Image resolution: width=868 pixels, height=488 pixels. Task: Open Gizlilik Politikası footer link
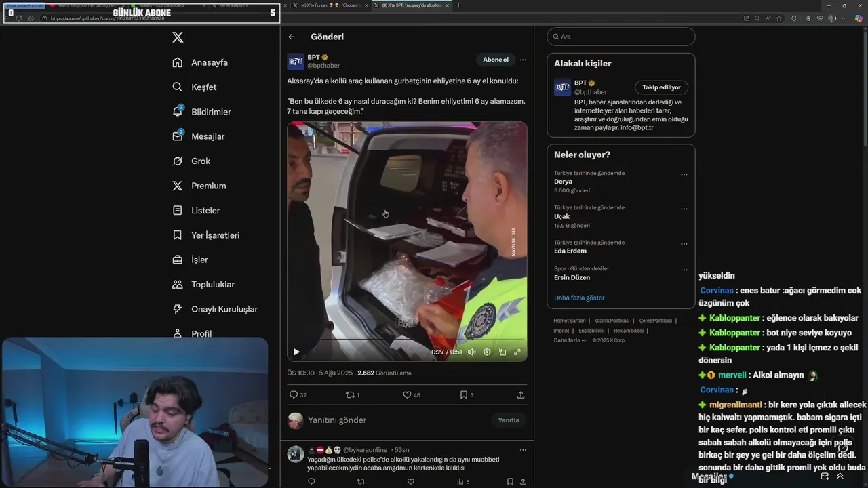coord(612,321)
